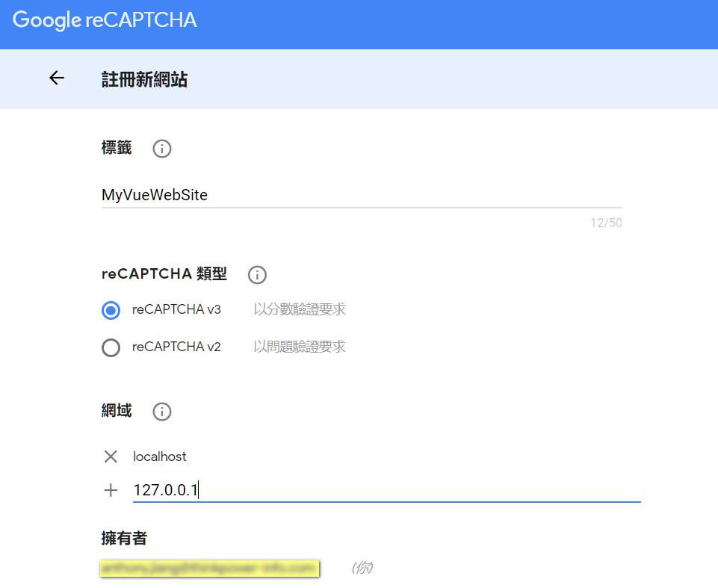The height and width of the screenshot is (588, 718).
Task: Click the Google reCAPTCHA logo
Action: point(105,20)
